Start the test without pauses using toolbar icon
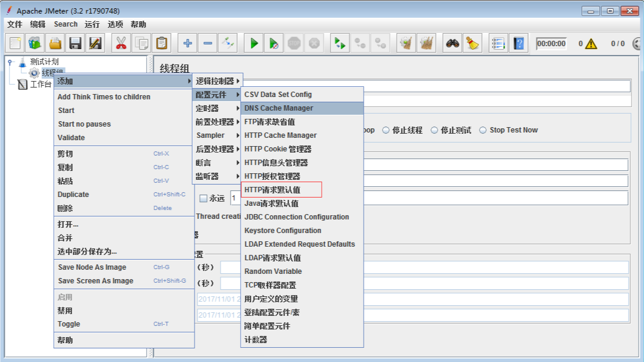The image size is (644, 362). (x=273, y=42)
